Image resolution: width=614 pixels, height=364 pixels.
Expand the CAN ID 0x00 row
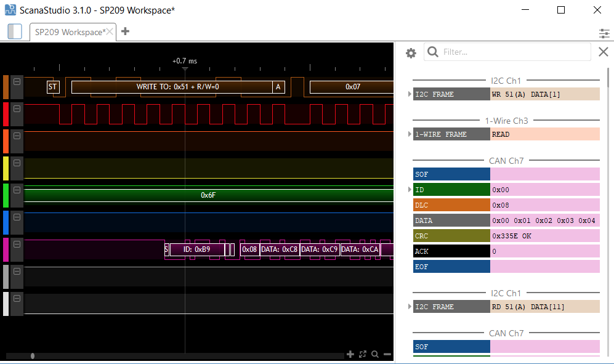410,190
